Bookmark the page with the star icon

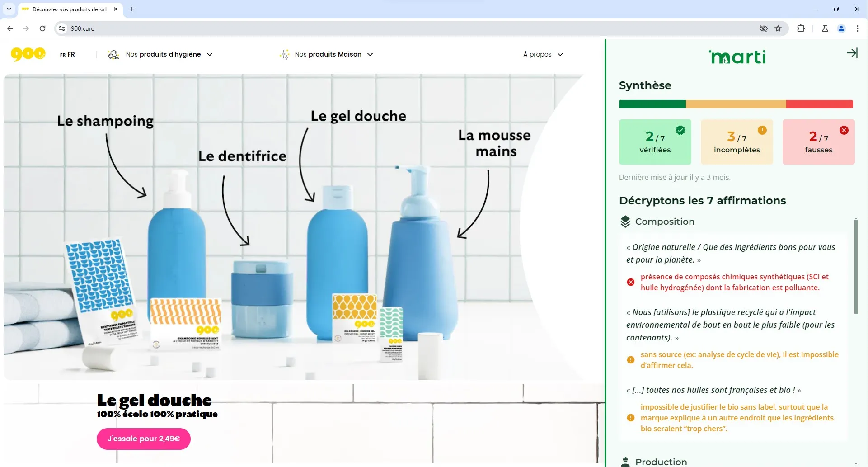point(779,28)
